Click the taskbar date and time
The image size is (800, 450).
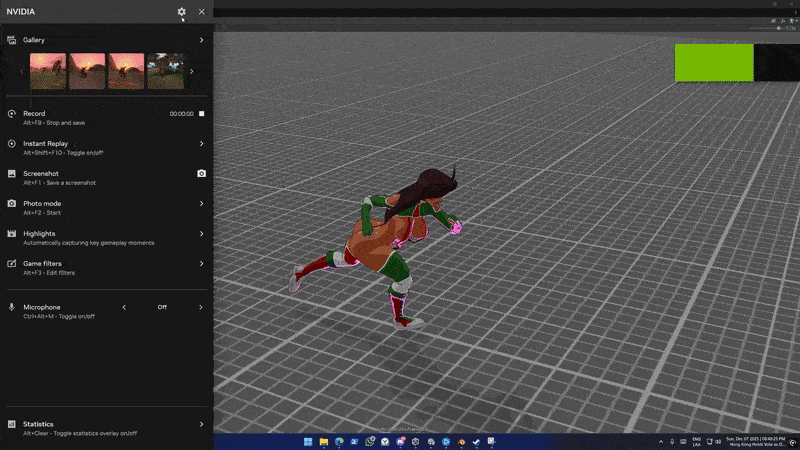[x=755, y=442]
